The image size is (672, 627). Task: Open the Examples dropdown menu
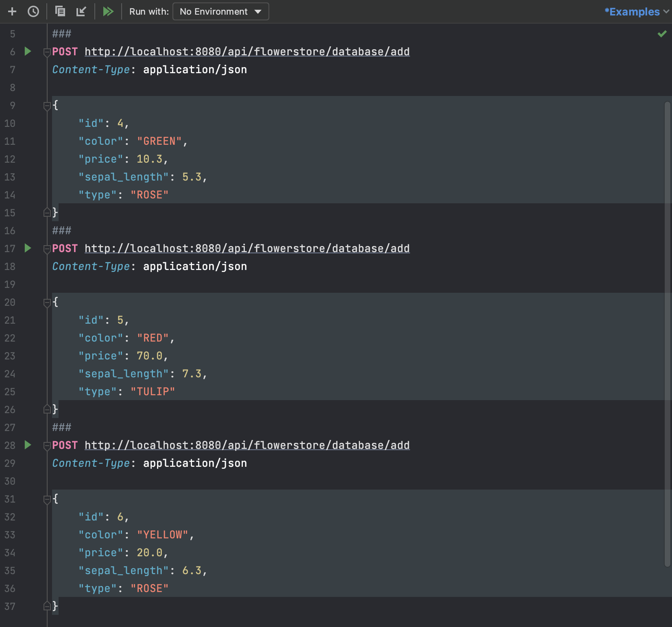pos(636,12)
